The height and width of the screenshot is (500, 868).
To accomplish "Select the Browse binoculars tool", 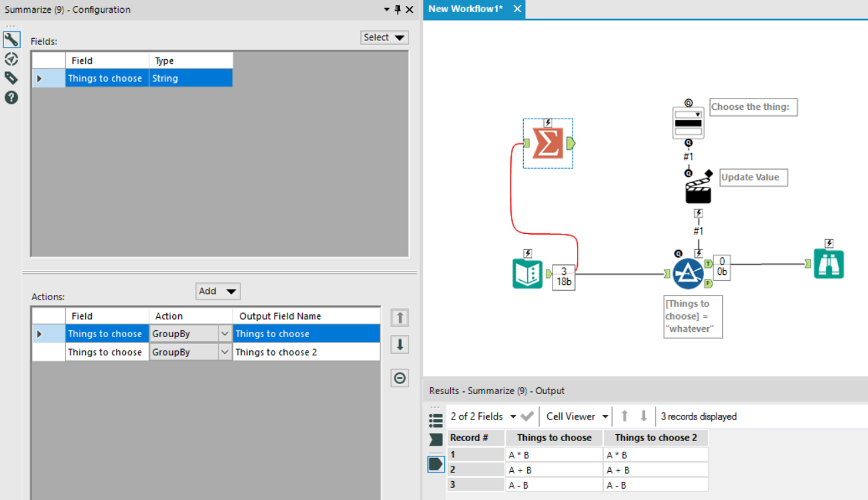I will coord(828,264).
